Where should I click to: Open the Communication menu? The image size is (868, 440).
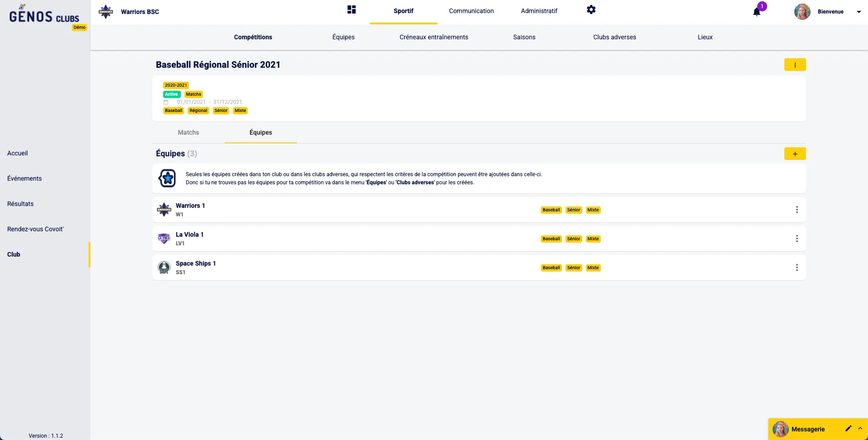pyautogui.click(x=471, y=11)
